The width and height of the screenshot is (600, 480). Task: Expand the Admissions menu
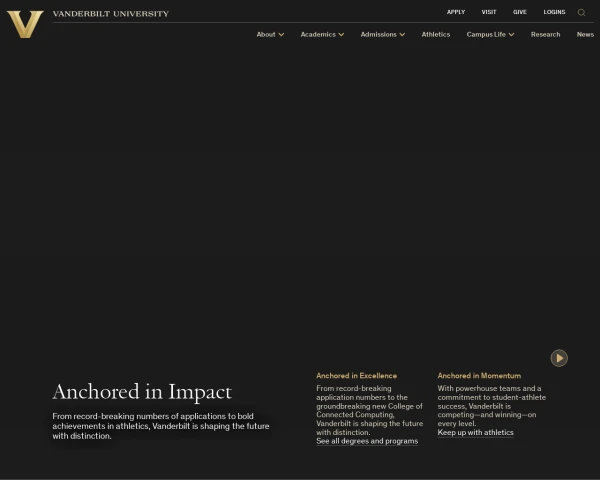click(383, 34)
